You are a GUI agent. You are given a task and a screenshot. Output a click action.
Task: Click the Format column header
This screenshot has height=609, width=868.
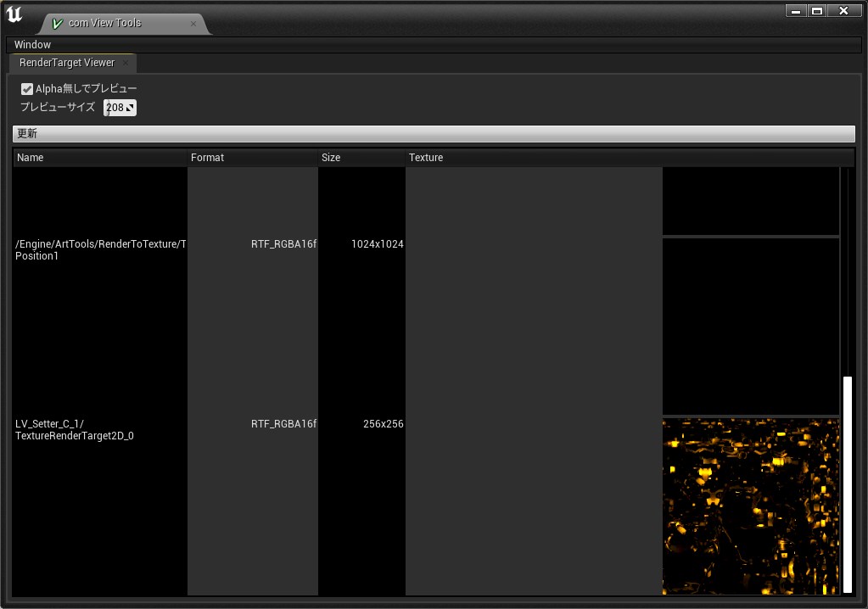pos(252,158)
